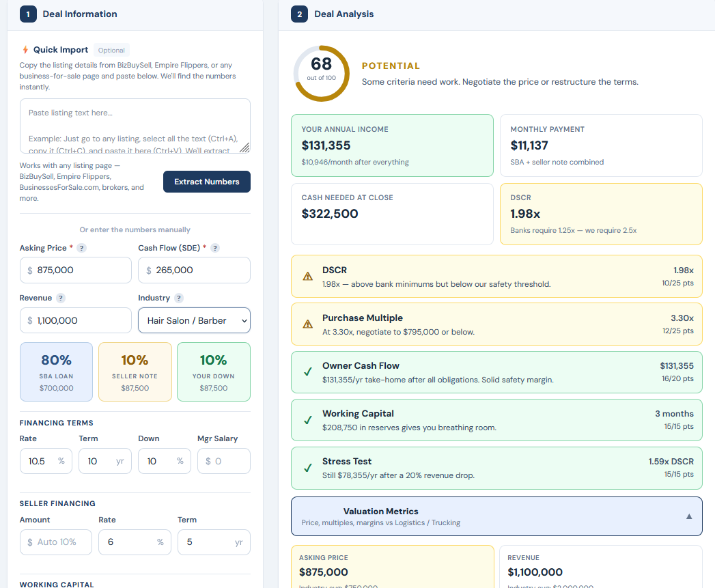Click the Mgr Salary input field
Screen dimensions: 715x588
223,461
